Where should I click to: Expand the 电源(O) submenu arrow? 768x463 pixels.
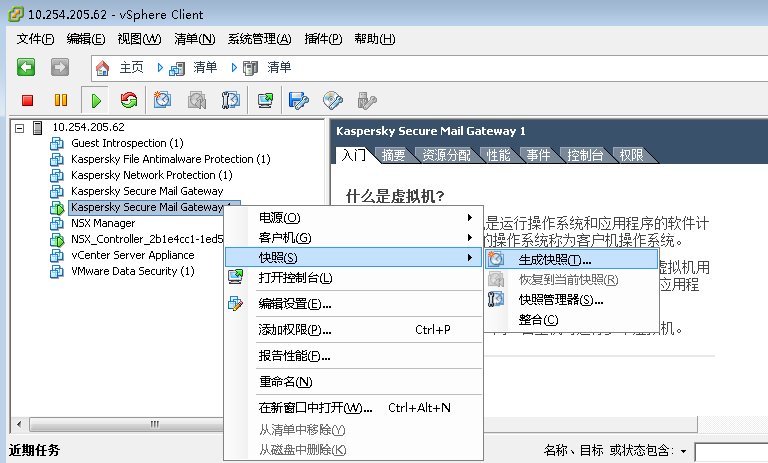470,218
